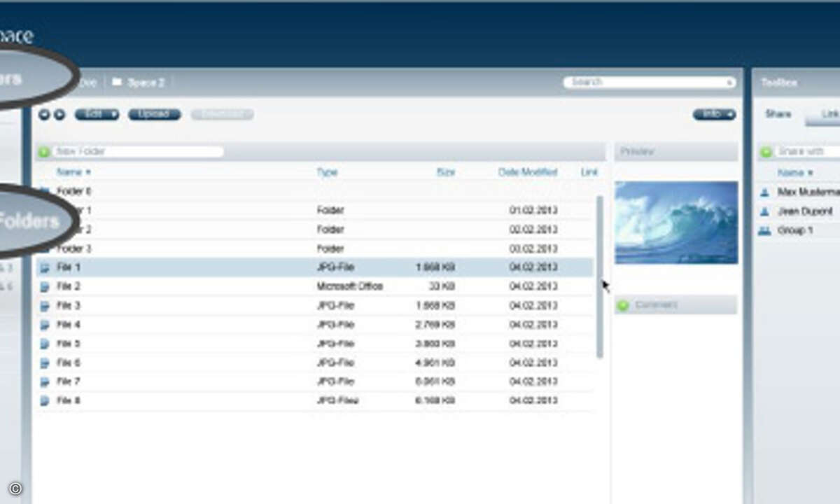
Task: Click the file icon of File 8
Action: click(x=45, y=400)
